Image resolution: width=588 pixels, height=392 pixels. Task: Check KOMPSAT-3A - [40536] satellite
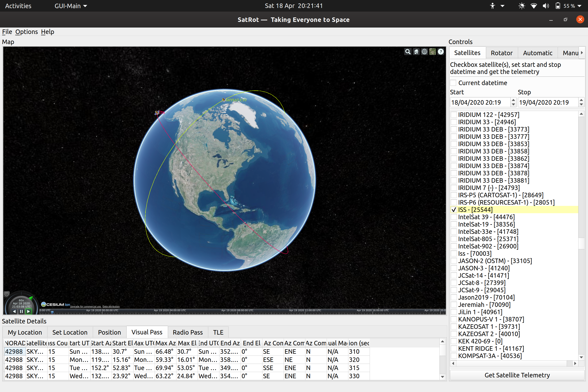point(454,355)
